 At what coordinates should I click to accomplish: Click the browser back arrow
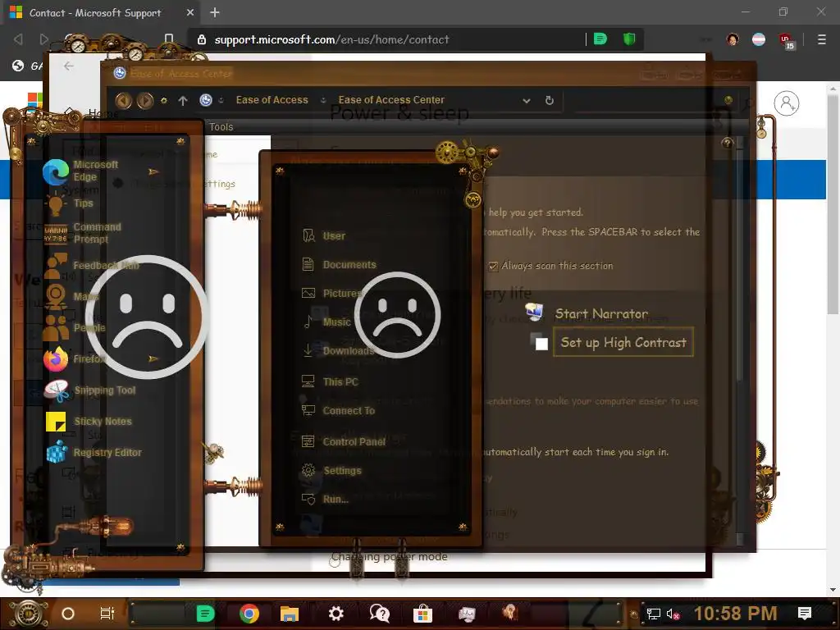(x=18, y=39)
